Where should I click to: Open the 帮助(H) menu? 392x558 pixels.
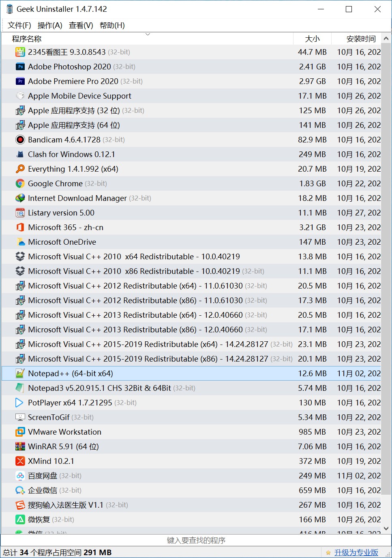[x=112, y=25]
